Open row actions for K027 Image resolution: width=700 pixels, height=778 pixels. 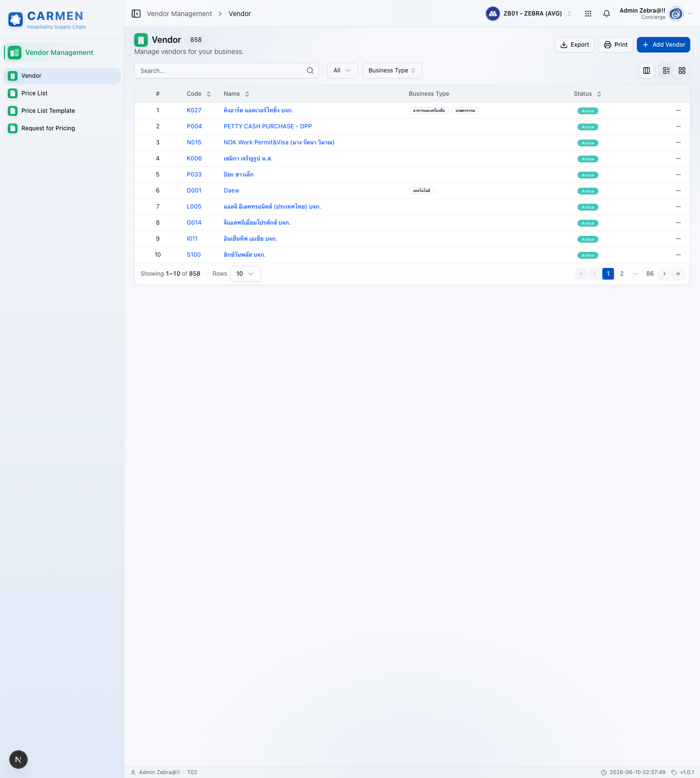point(678,110)
